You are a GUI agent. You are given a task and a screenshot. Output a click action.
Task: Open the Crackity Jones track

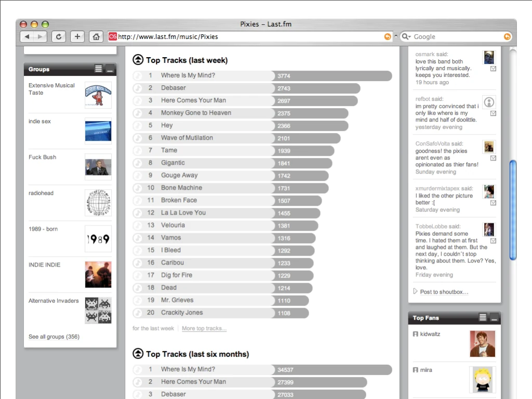pos(182,312)
